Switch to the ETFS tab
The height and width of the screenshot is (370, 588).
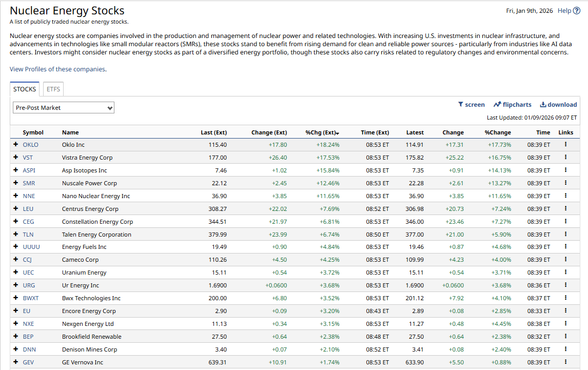pos(53,89)
